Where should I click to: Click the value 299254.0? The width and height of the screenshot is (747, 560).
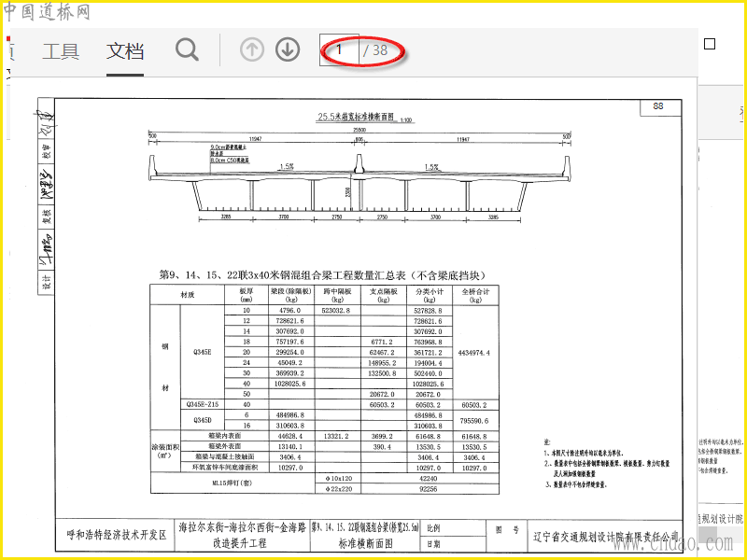pyautogui.click(x=290, y=353)
